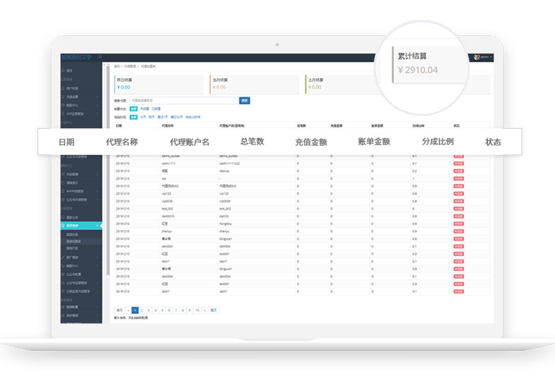Click the admin avatar icon

coord(477,56)
